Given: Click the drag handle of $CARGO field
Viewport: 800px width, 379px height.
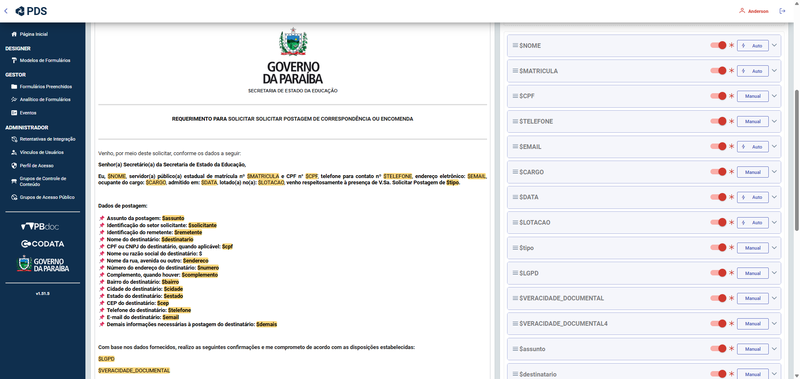Looking at the screenshot, I should (515, 172).
